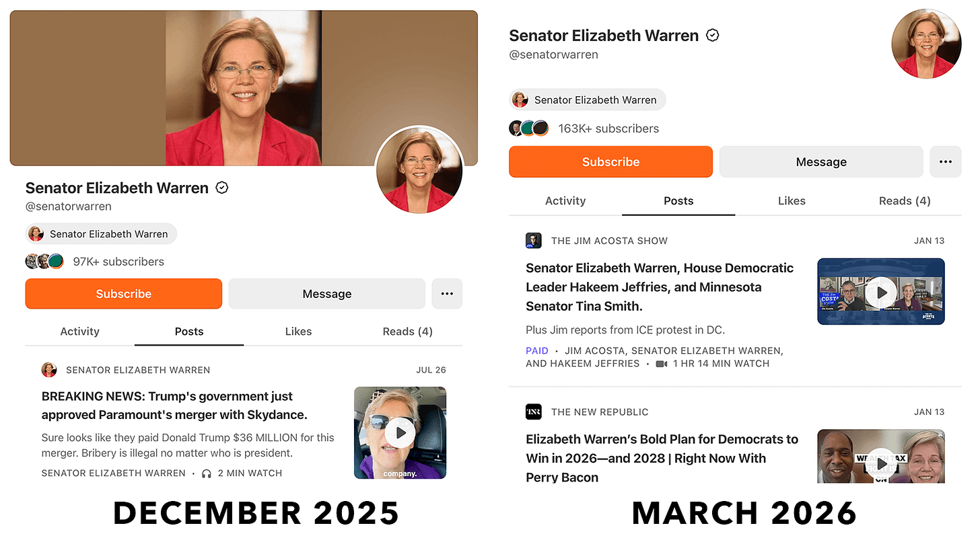Play the Paramount merger video thumbnail
The height and width of the screenshot is (538, 980).
click(x=400, y=432)
